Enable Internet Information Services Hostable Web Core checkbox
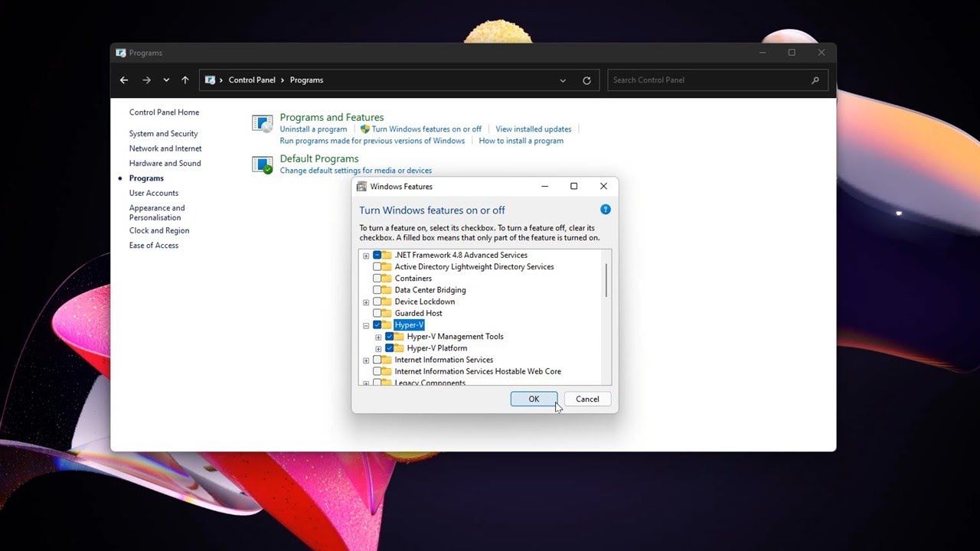This screenshot has width=980, height=551. pyautogui.click(x=377, y=371)
